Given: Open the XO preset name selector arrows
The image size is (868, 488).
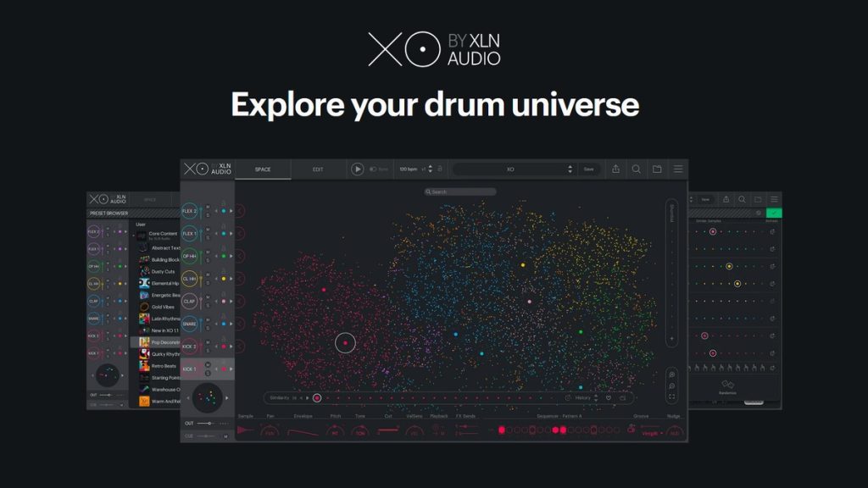Looking at the screenshot, I should tap(570, 169).
